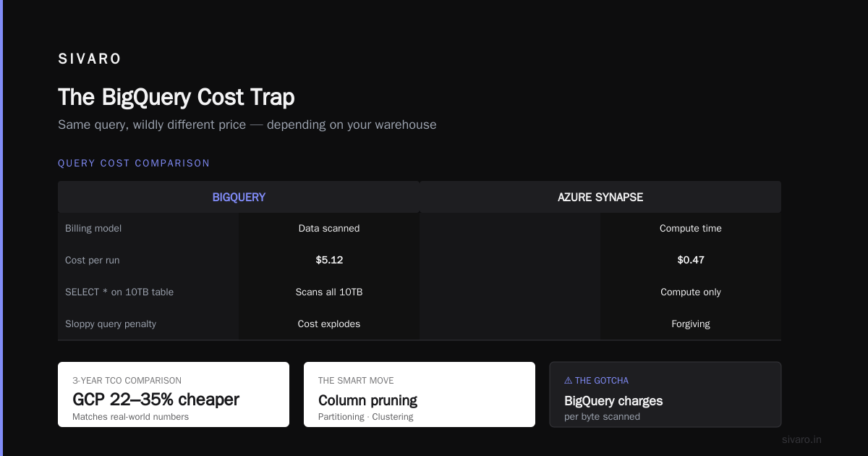
Task: Click the '$0.47' Synapse cost value
Action: point(691,260)
